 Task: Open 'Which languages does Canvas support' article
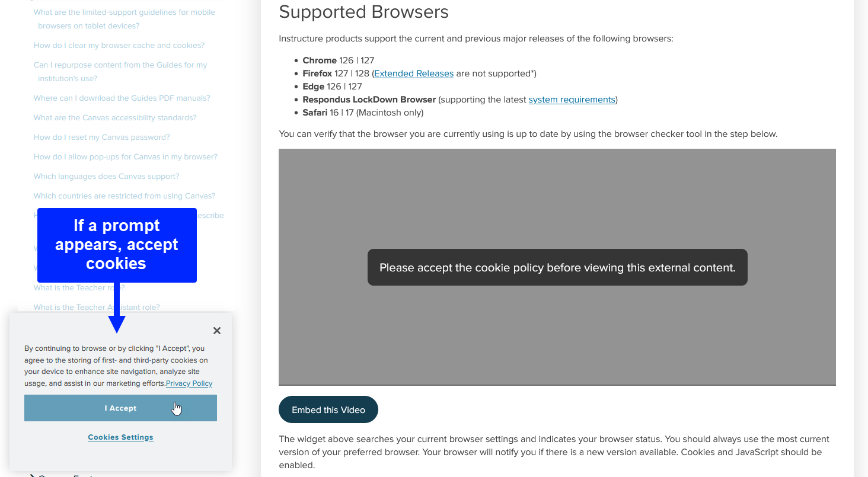(x=106, y=177)
